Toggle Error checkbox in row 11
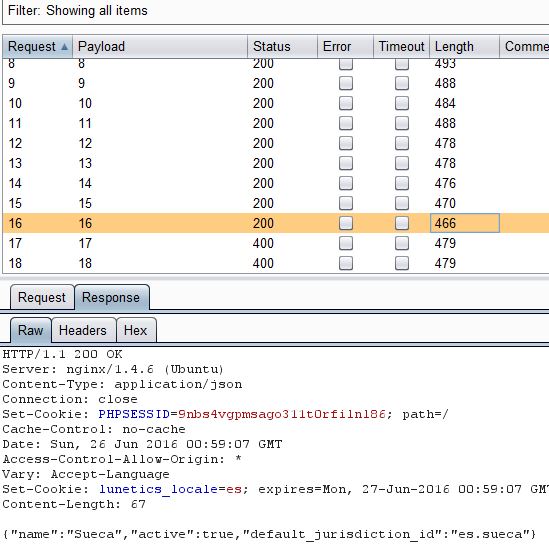 pyautogui.click(x=346, y=123)
